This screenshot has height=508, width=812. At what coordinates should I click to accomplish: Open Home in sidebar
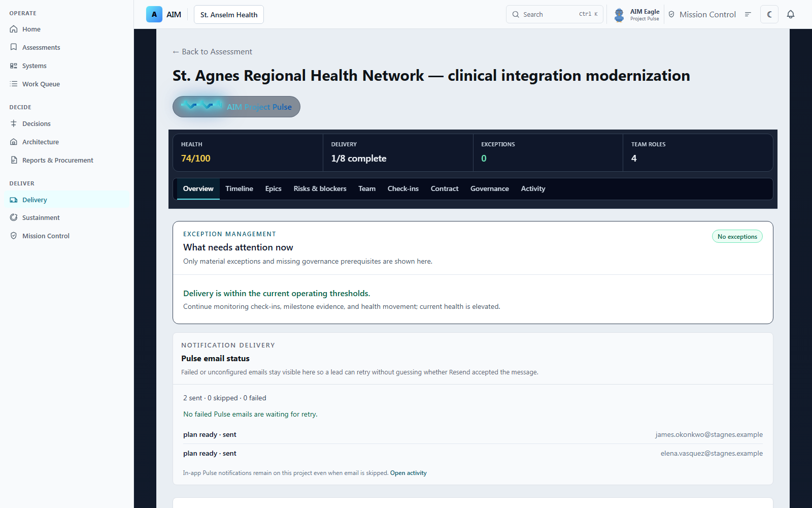point(66,29)
